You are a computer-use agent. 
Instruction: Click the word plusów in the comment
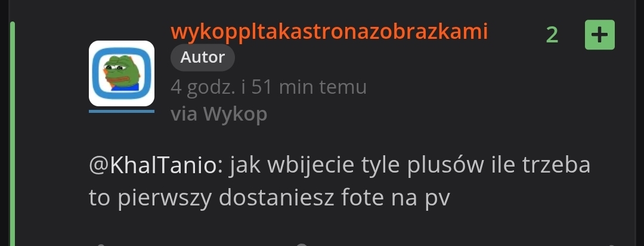[445, 165]
